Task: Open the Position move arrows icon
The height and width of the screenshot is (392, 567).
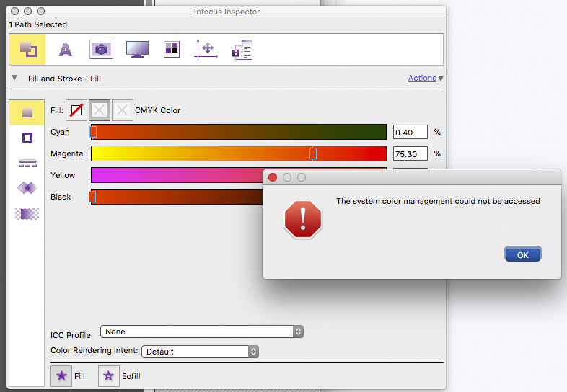Action: [206, 50]
